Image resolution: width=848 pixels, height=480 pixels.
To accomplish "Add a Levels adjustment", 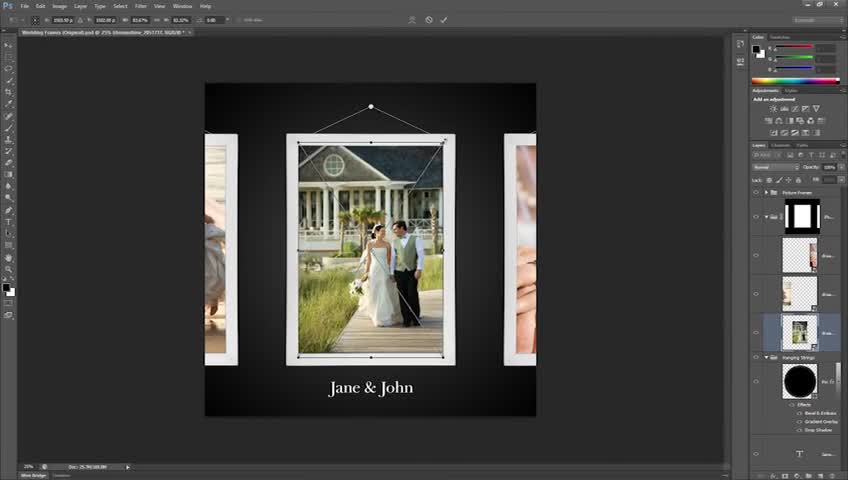I will [784, 109].
